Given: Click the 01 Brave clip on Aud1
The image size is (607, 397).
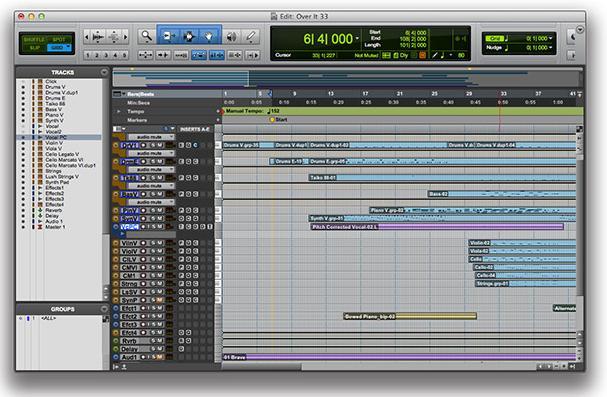Looking at the screenshot, I should click(399, 357).
